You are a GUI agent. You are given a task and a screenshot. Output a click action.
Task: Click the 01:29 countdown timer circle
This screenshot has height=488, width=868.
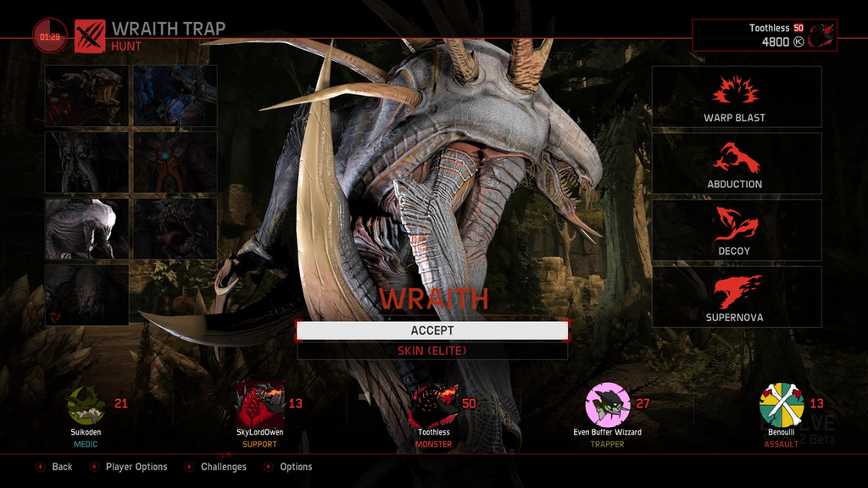(x=50, y=36)
